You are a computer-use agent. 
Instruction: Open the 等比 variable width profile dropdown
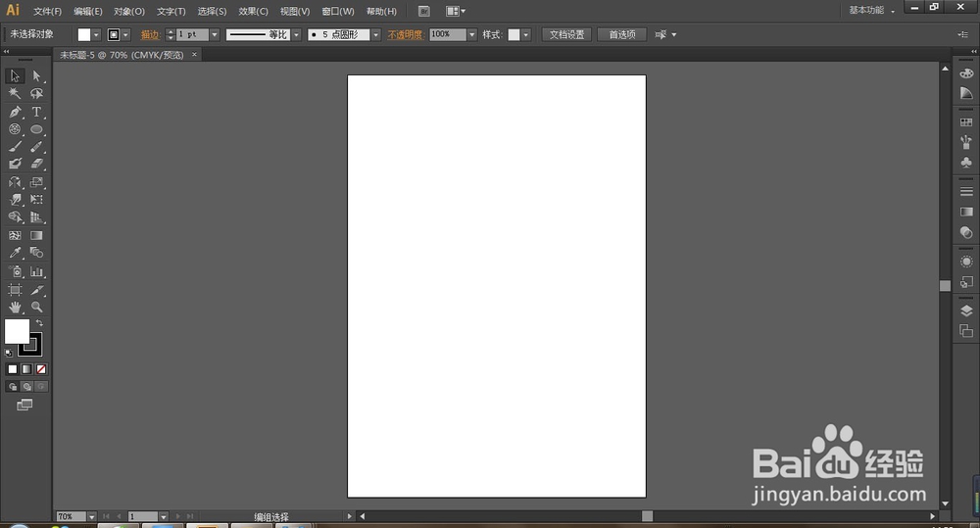click(x=296, y=35)
